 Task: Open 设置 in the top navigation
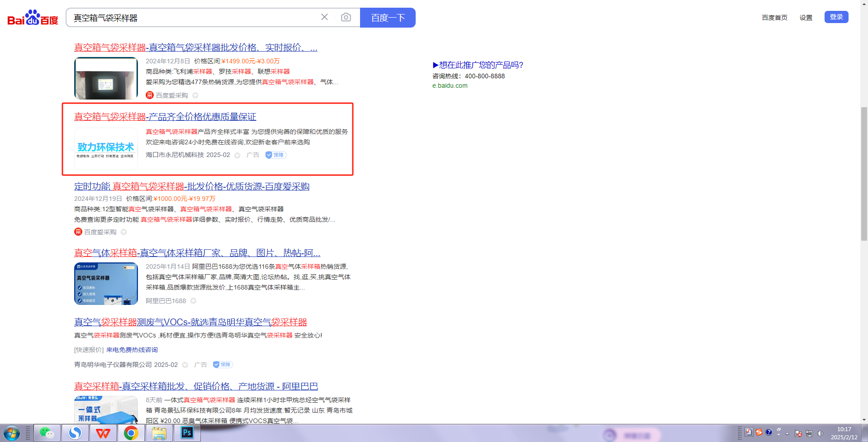806,18
